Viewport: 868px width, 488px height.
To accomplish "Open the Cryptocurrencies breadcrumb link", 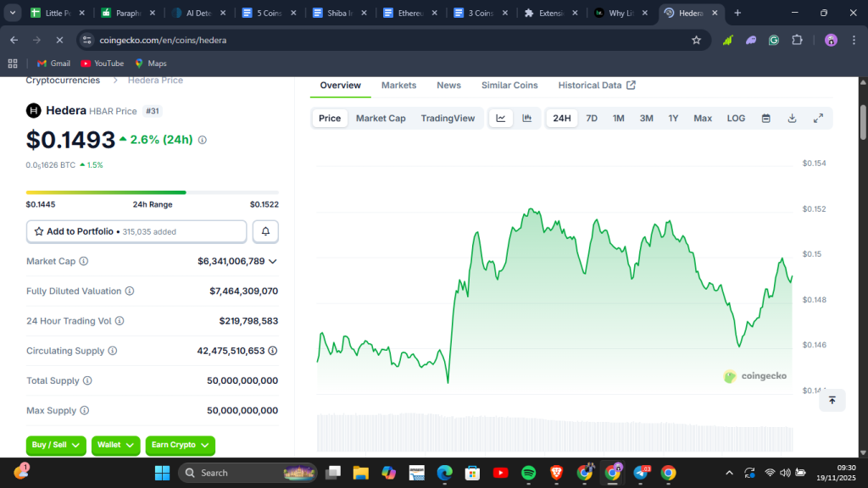I will point(63,80).
